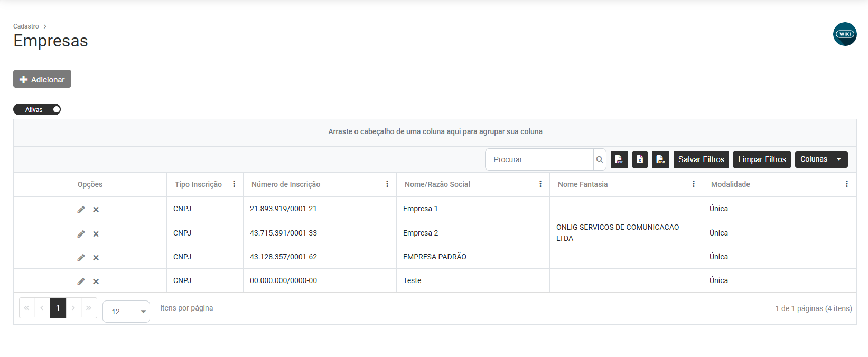Image resolution: width=868 pixels, height=357 pixels.
Task: Click the search magnifier icon
Action: [x=600, y=159]
